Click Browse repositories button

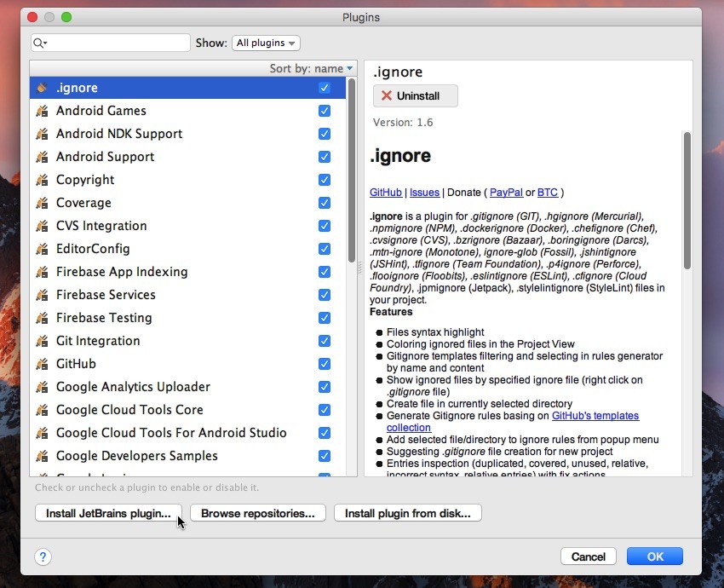[x=257, y=513]
